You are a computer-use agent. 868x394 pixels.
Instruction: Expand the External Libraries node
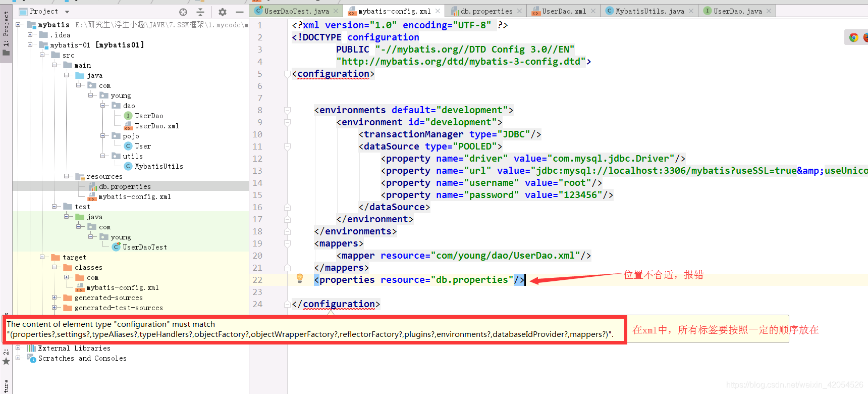click(x=18, y=348)
